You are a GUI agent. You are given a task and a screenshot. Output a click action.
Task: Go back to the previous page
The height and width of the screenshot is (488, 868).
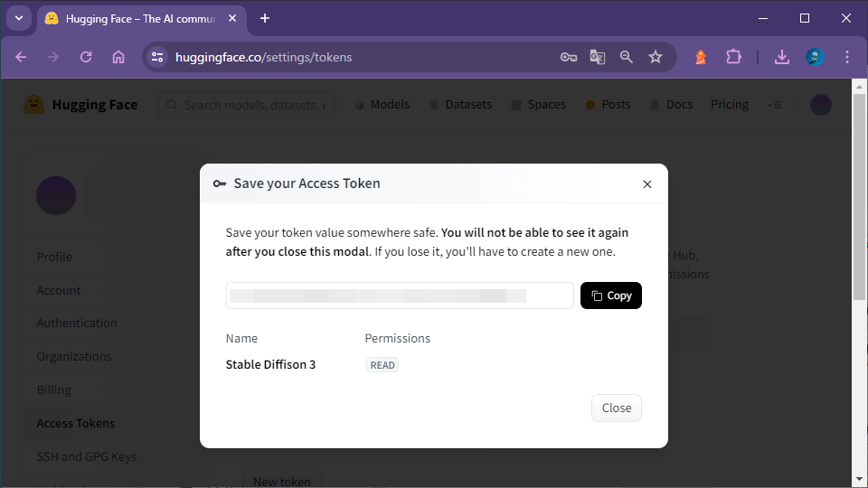21,57
